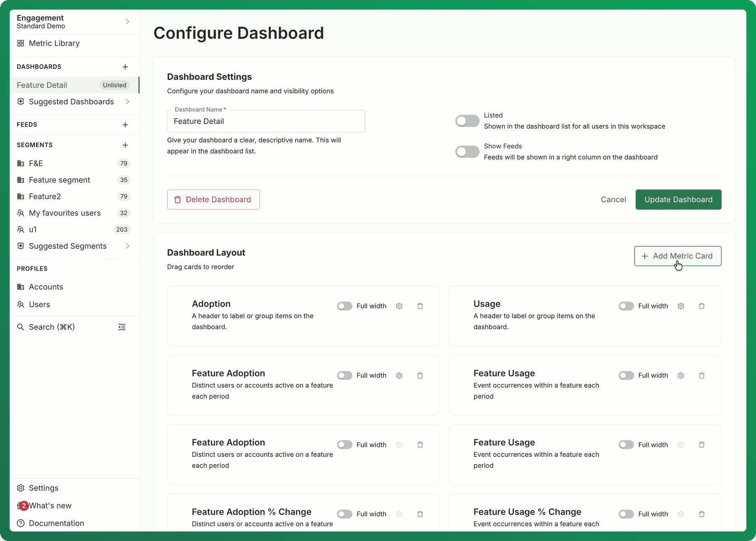Collapse sidebar using icon beside Search

pyautogui.click(x=122, y=327)
